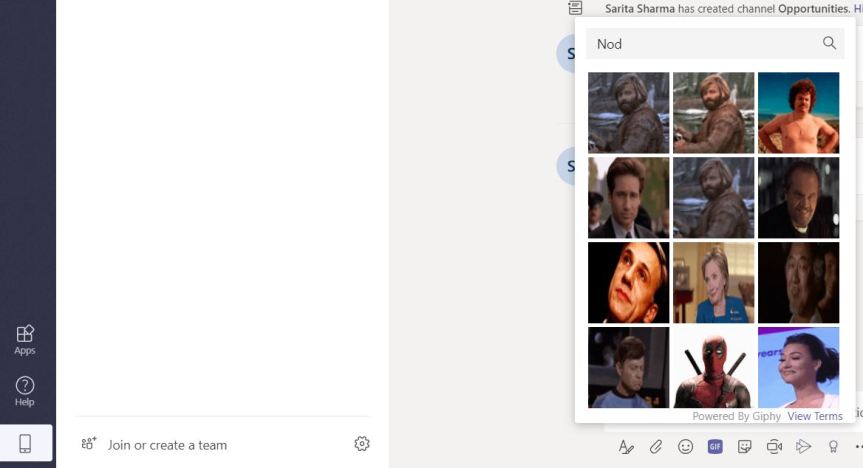This screenshot has height=468, width=863.
Task: Open the Stream icon in compose bar
Action: 803,446
